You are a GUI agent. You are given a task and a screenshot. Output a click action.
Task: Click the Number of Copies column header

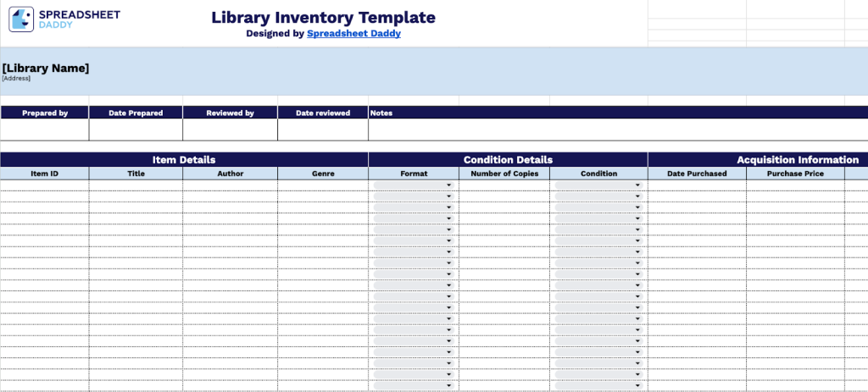pos(504,174)
